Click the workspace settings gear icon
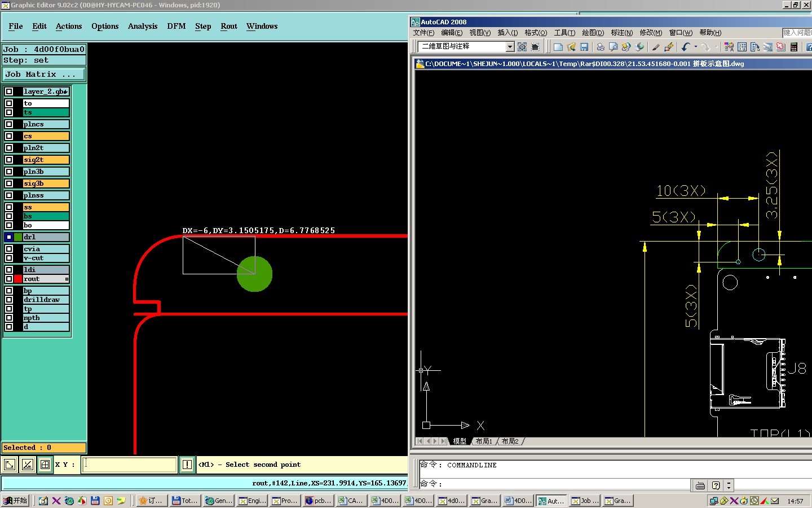The width and height of the screenshot is (812, 508). point(522,47)
